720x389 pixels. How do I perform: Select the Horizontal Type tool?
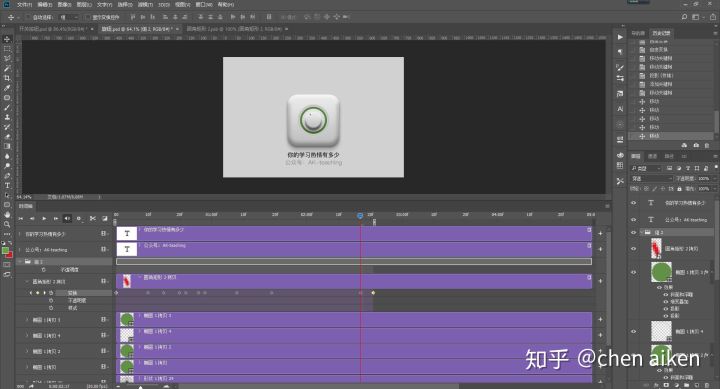coord(7,185)
